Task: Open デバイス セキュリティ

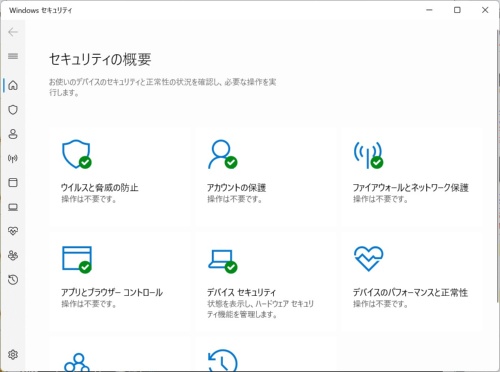Action: (241, 292)
